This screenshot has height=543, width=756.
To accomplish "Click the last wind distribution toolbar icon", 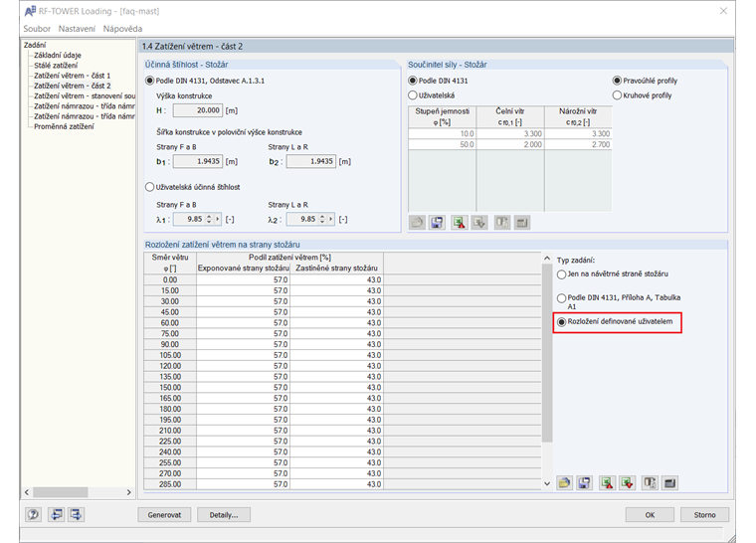I will pyautogui.click(x=669, y=482).
